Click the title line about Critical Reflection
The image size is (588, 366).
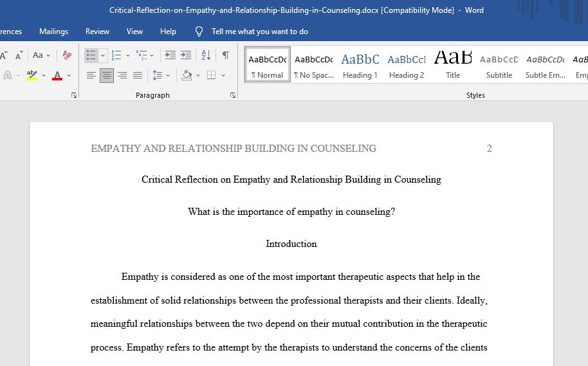tap(291, 179)
